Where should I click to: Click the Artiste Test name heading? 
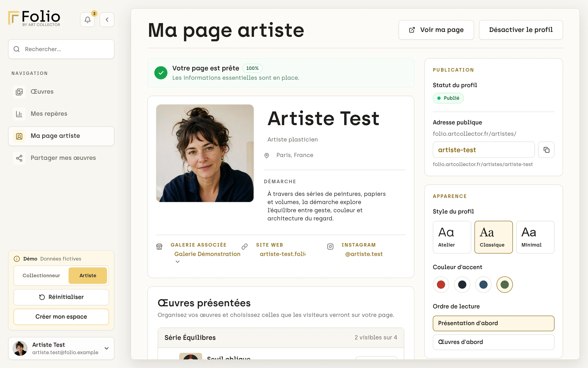point(323,119)
